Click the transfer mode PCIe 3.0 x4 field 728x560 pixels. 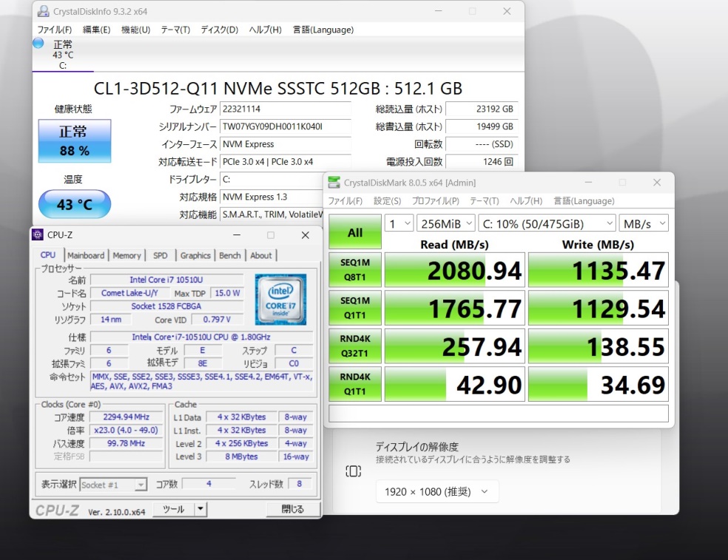coord(286,161)
